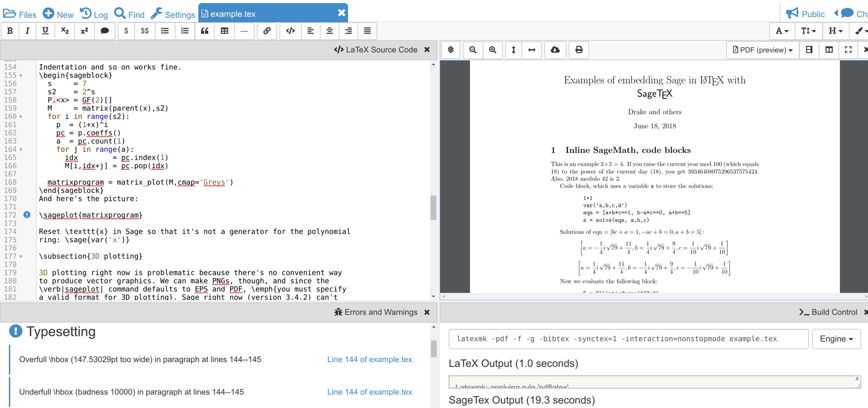Zoom in the PDF preview

492,50
